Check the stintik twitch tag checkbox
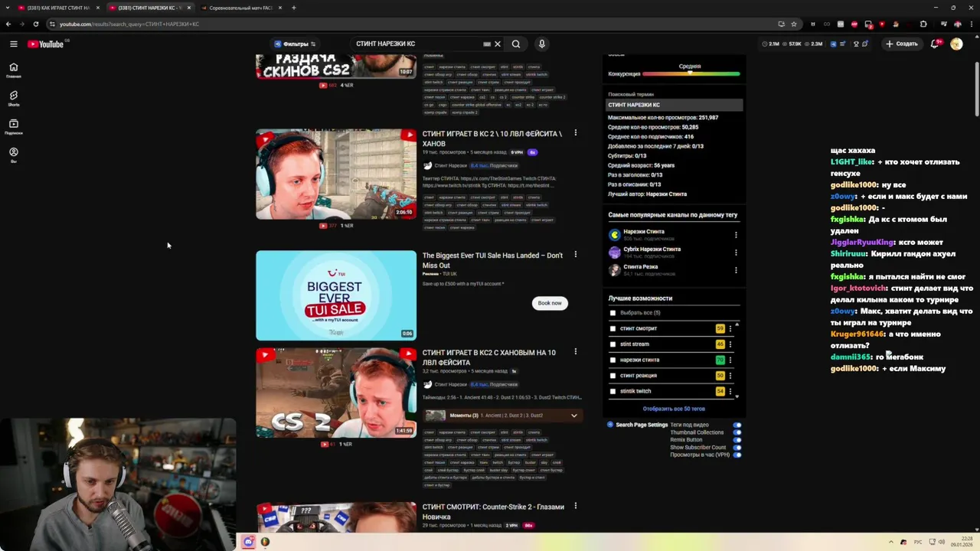Image resolution: width=980 pixels, height=551 pixels. [x=612, y=391]
